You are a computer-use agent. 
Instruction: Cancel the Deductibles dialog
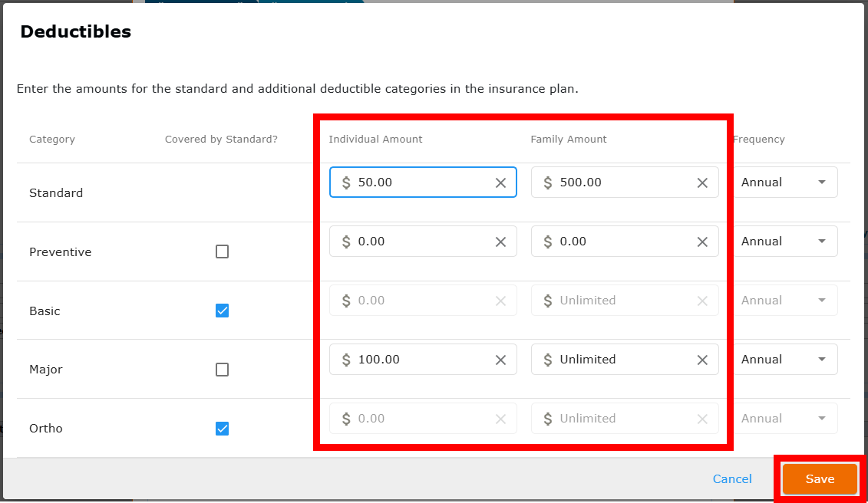tap(732, 478)
